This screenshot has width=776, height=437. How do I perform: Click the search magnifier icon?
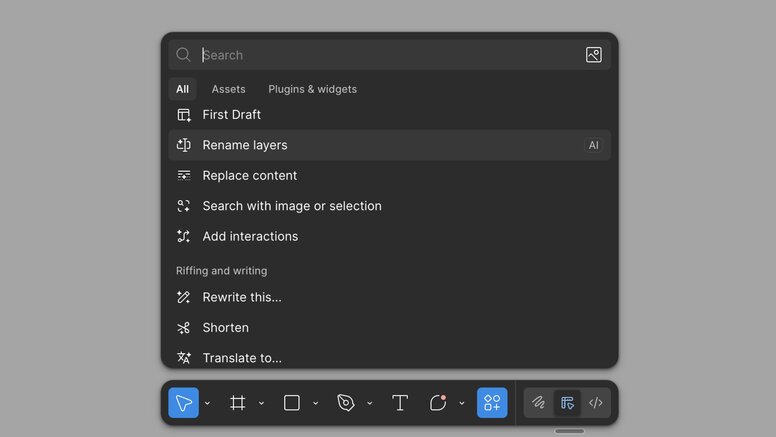(183, 55)
